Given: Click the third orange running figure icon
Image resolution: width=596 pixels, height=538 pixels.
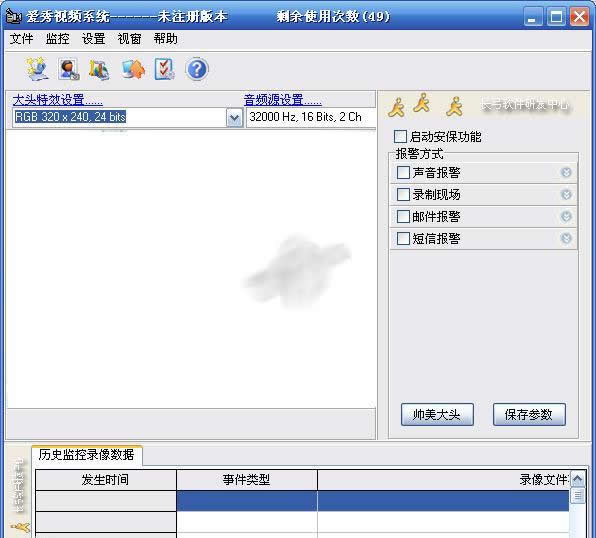Looking at the screenshot, I should click(x=455, y=106).
